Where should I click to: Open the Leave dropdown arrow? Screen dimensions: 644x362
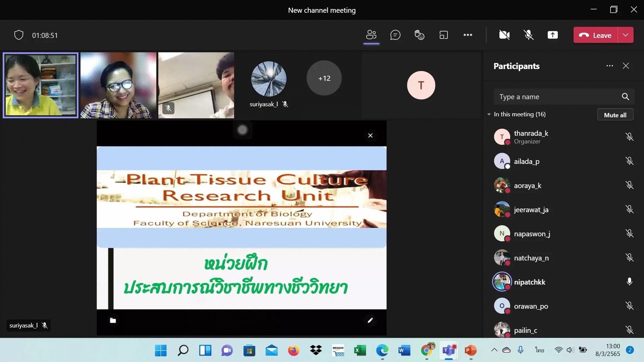[626, 35]
